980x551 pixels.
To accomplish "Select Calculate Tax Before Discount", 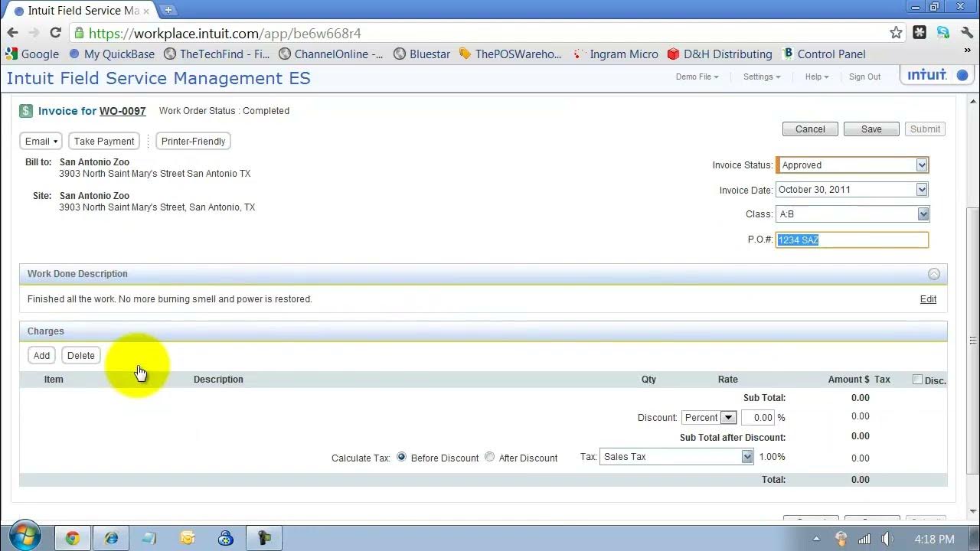I will [401, 457].
